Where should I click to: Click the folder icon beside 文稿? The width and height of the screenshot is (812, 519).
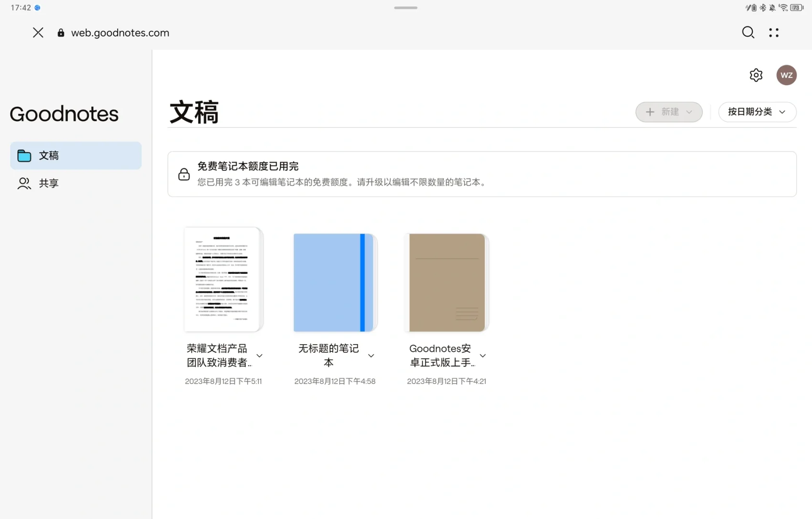click(x=24, y=155)
